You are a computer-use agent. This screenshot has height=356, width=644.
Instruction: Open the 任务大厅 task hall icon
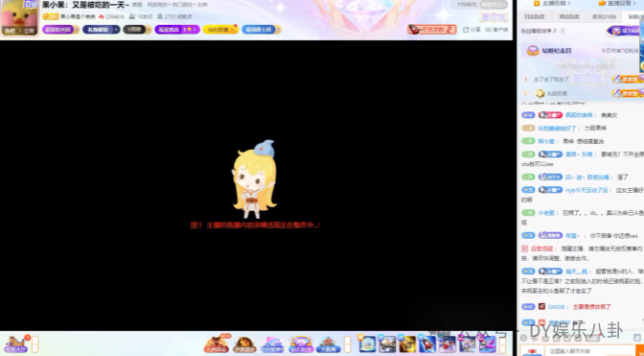tap(15, 344)
